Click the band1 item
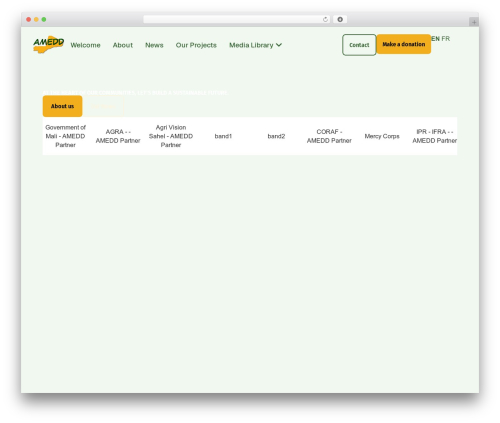This screenshot has width=500, height=423. (223, 136)
